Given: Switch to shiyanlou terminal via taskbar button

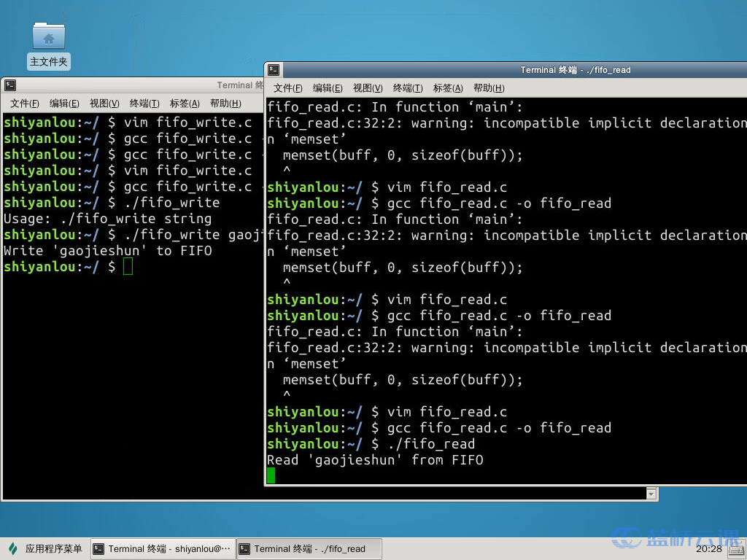Looking at the screenshot, I should 163,549.
